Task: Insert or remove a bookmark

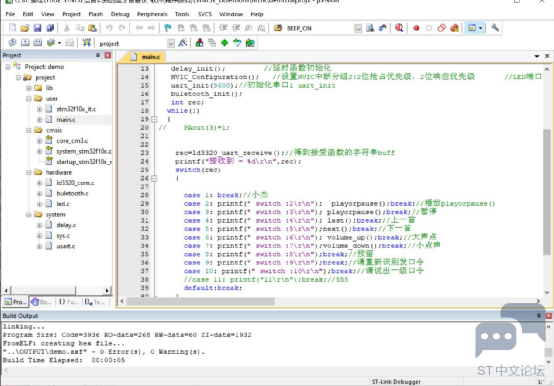Action: 168,28
